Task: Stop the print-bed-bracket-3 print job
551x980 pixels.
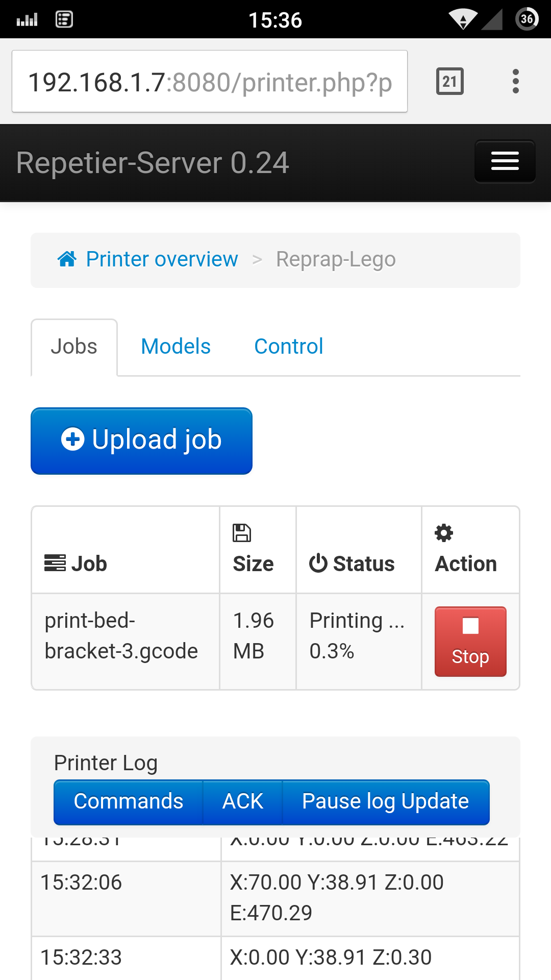Action: tap(470, 642)
